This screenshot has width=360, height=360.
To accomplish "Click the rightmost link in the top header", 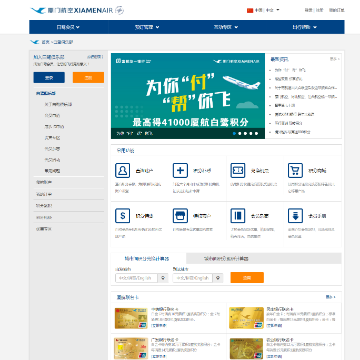I will 337,10.
